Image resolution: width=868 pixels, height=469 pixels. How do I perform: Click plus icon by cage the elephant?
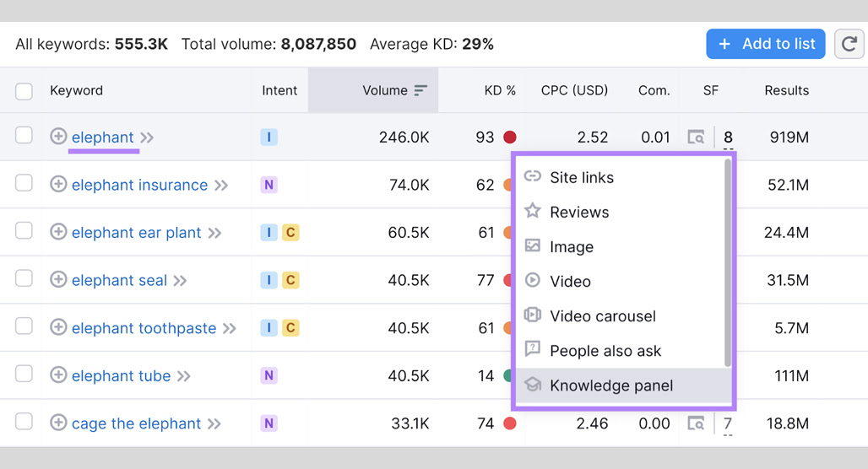click(x=58, y=423)
